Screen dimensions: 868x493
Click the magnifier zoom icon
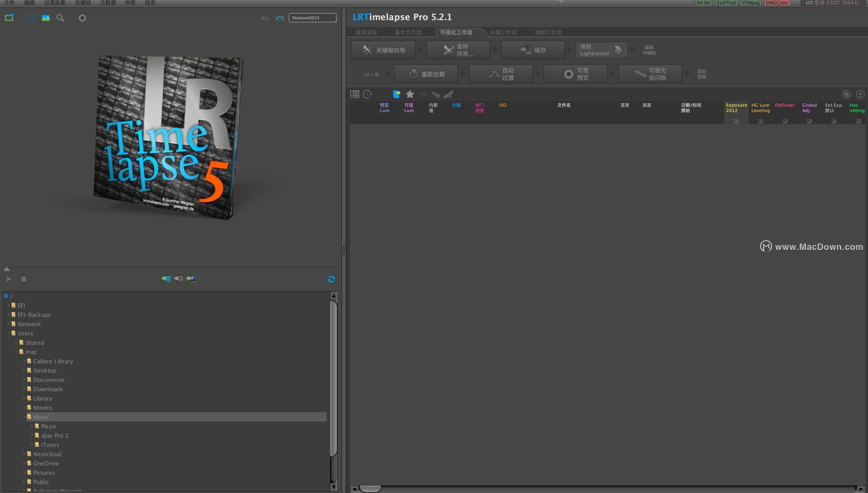[x=60, y=18]
